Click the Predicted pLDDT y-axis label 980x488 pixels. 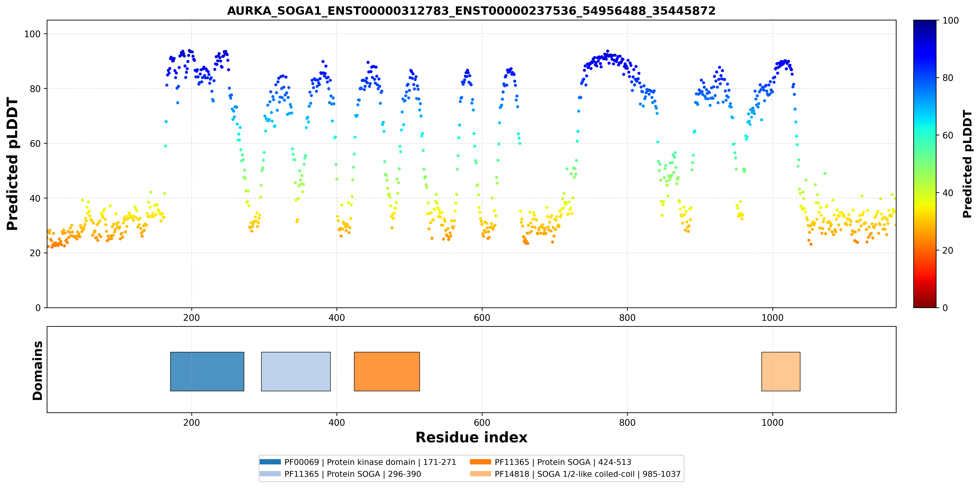coord(12,164)
